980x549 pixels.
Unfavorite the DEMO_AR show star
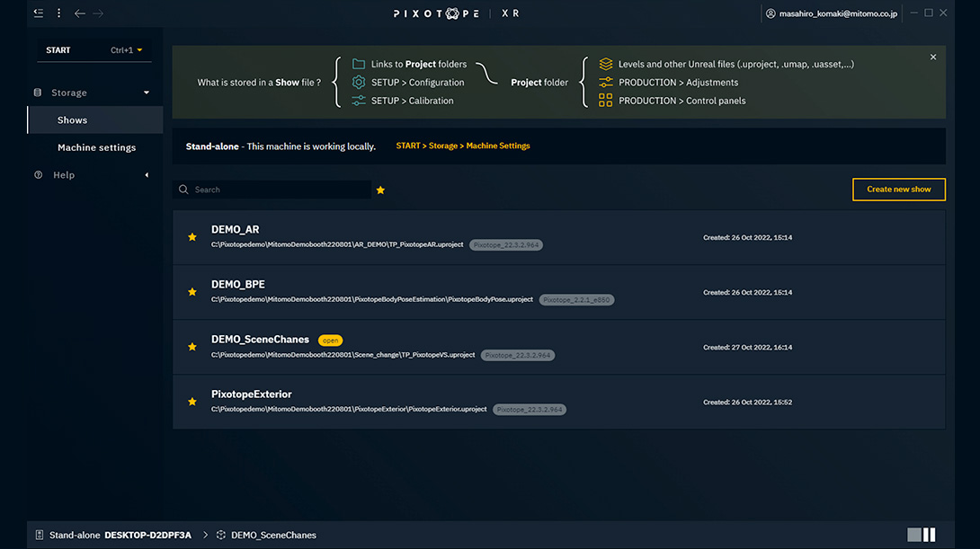(192, 237)
